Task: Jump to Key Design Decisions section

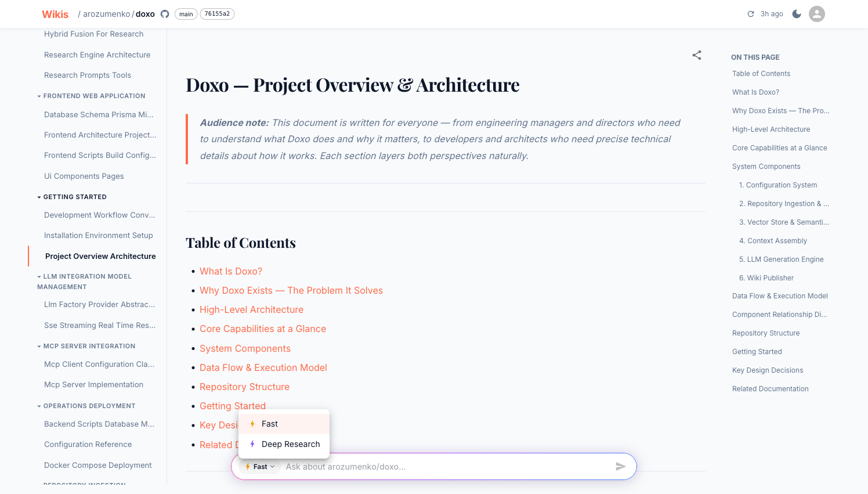Action: pos(768,370)
